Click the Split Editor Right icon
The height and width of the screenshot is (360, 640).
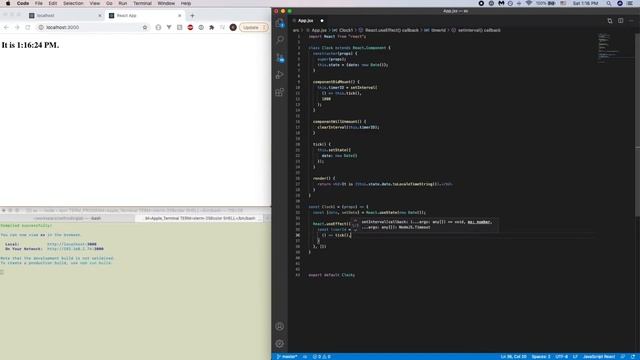[x=620, y=20]
